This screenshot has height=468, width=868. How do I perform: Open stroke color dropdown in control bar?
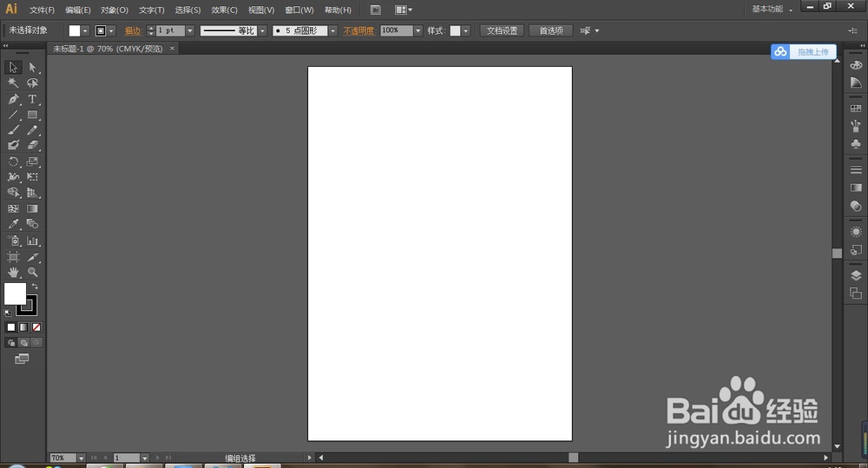click(x=111, y=31)
